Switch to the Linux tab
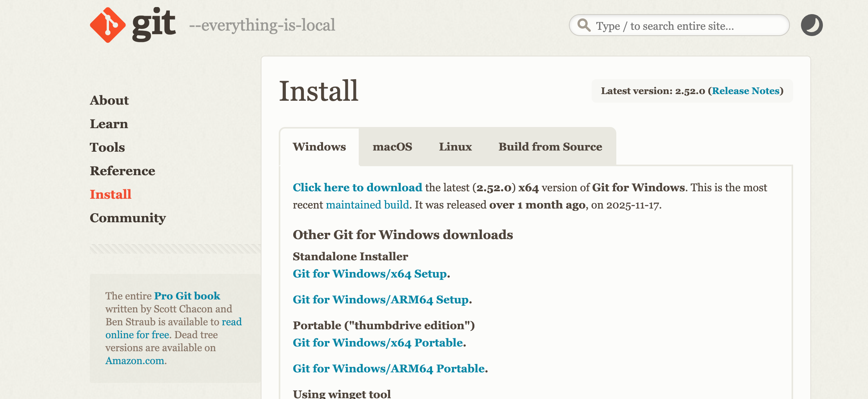This screenshot has height=399, width=868. (455, 147)
